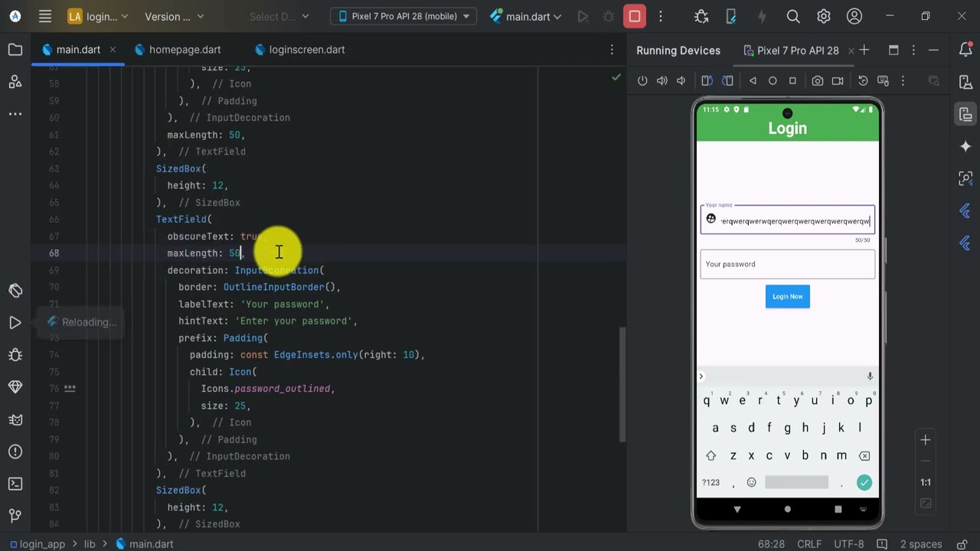Change CRLF line separator
This screenshot has height=551, width=980.
[809, 544]
